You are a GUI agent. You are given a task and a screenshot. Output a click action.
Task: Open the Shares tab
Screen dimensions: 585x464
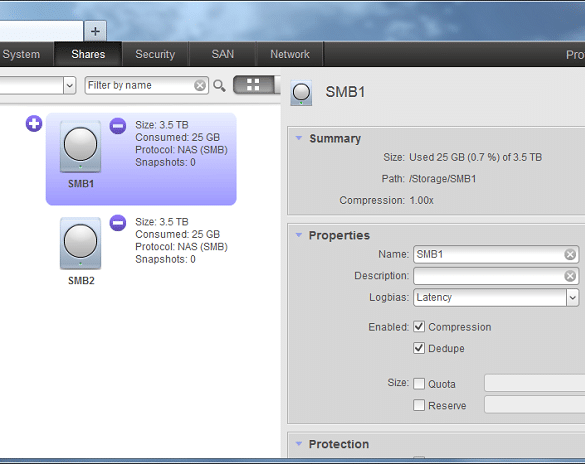[88, 54]
